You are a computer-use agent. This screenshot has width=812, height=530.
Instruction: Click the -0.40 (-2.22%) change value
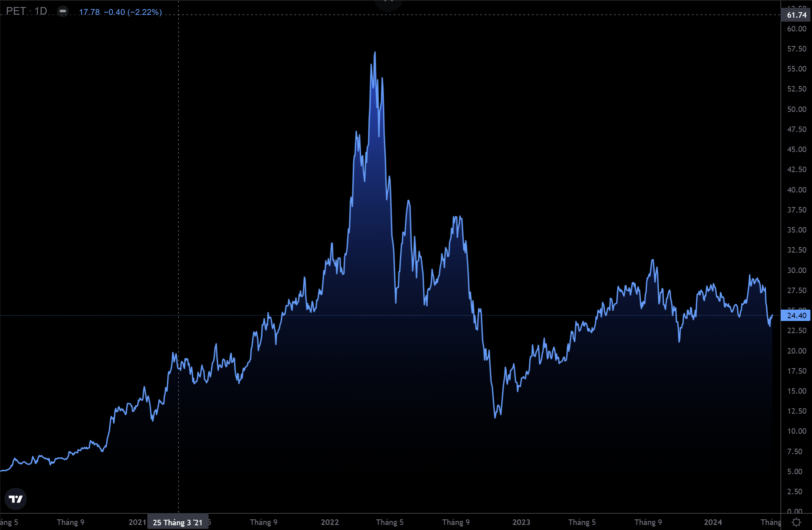click(x=133, y=12)
